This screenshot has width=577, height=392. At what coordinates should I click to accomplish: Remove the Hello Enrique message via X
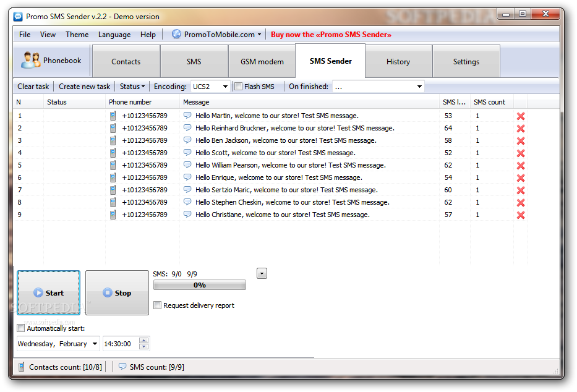point(520,178)
